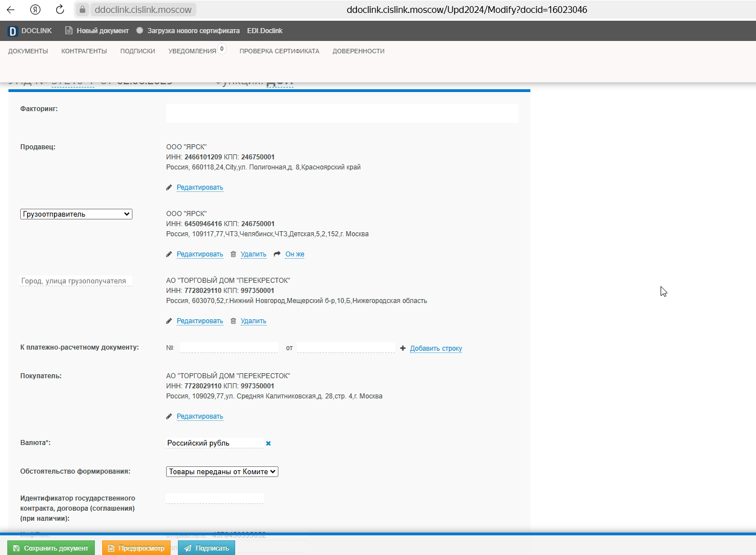
Task: Click pencil icon in Грузоотправитель row
Action: (169, 254)
